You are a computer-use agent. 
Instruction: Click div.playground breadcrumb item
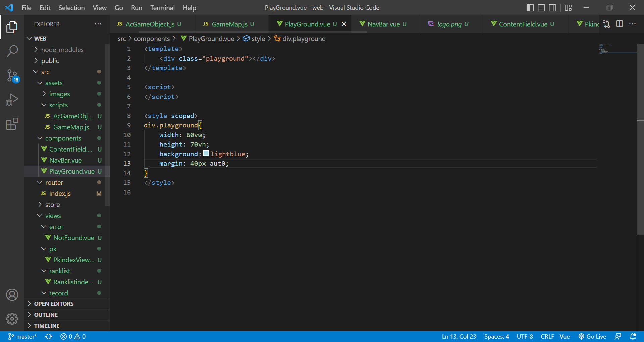point(300,39)
